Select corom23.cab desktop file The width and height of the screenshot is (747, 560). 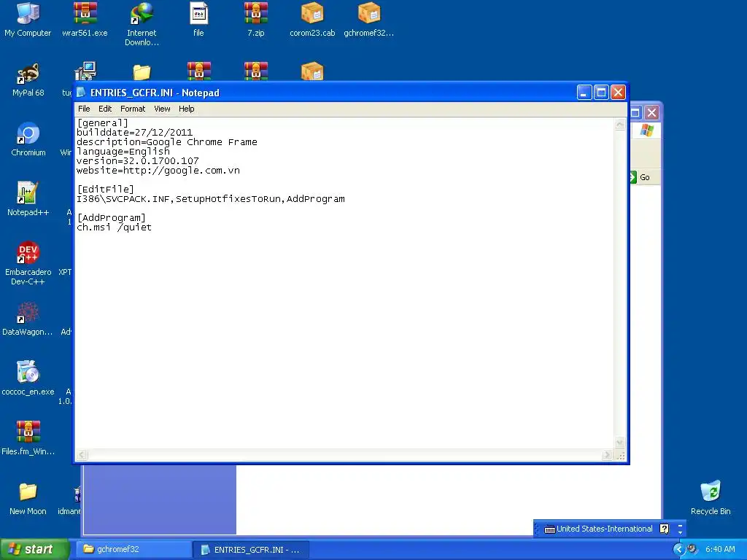point(312,20)
